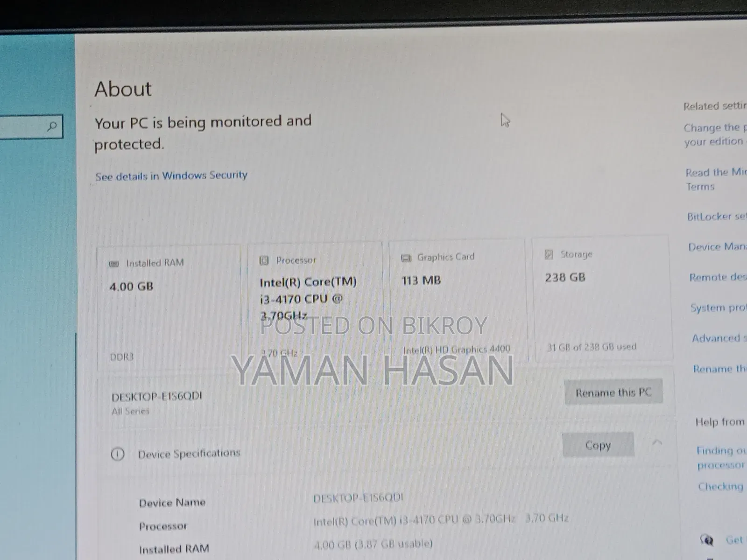Open Remote desktop link
Screen dimensions: 747x560
point(718,277)
